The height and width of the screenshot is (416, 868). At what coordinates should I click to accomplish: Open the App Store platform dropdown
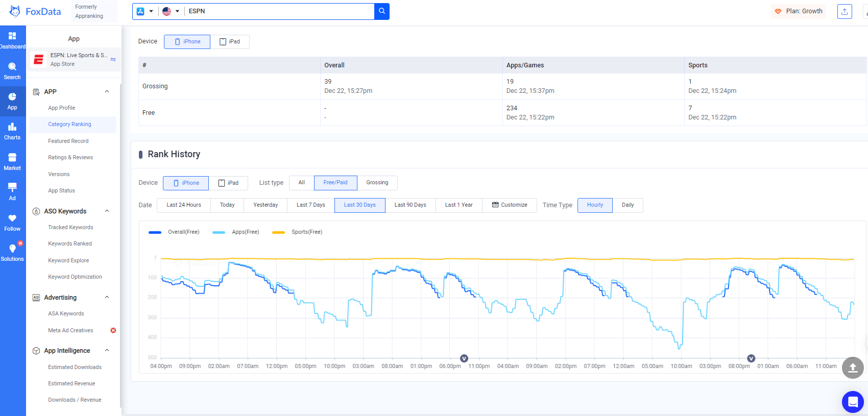tap(145, 11)
